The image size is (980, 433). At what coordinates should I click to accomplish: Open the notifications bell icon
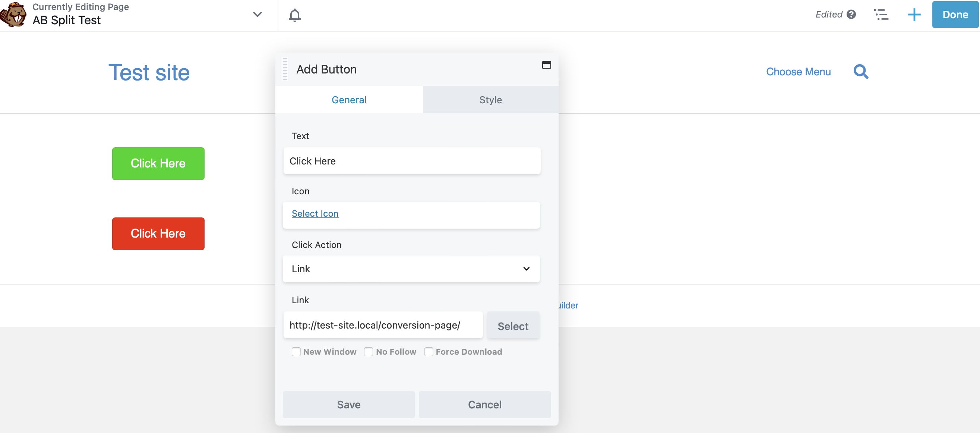click(x=294, y=15)
